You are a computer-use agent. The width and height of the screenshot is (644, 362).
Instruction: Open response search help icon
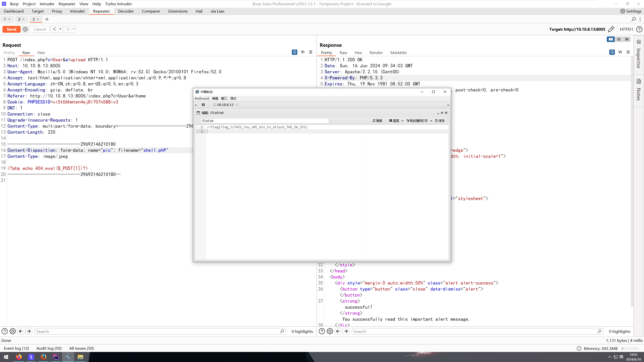(x=322, y=331)
